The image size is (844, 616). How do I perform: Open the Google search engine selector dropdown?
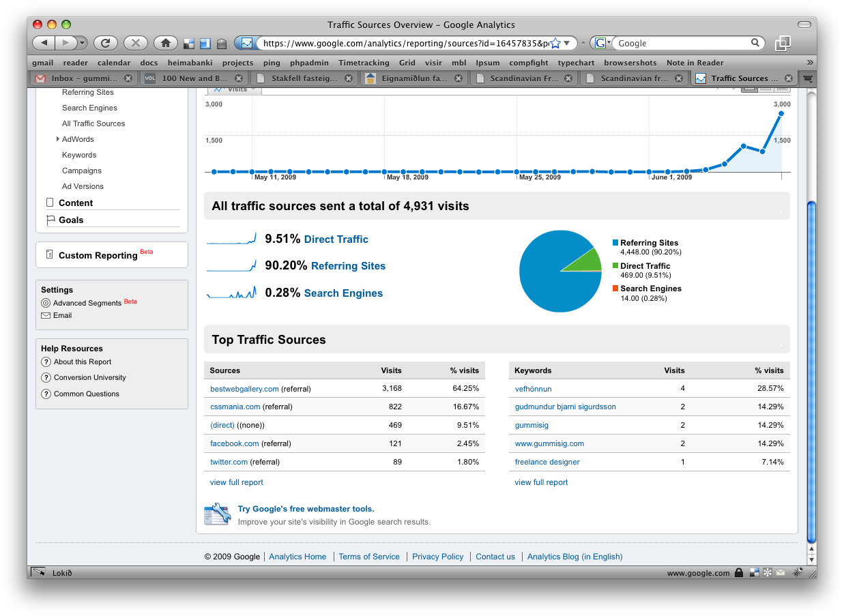point(602,43)
